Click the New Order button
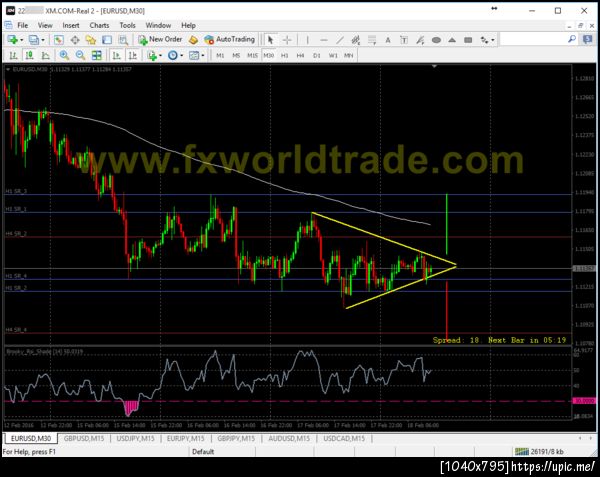 click(160, 39)
